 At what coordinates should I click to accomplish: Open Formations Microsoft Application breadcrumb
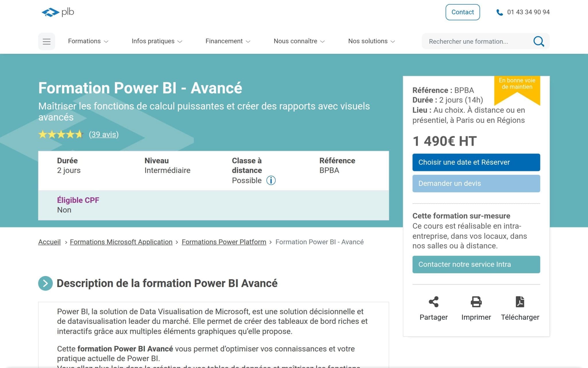121,242
